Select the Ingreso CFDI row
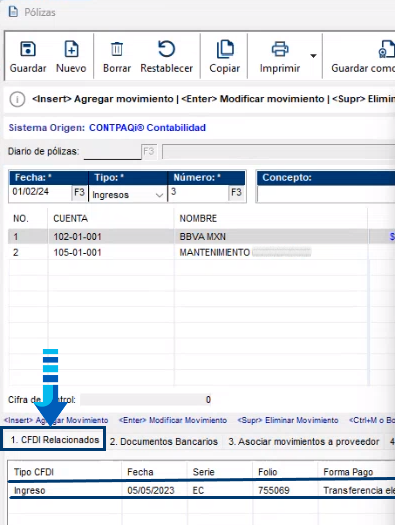This screenshot has width=395, height=525. 202,491
